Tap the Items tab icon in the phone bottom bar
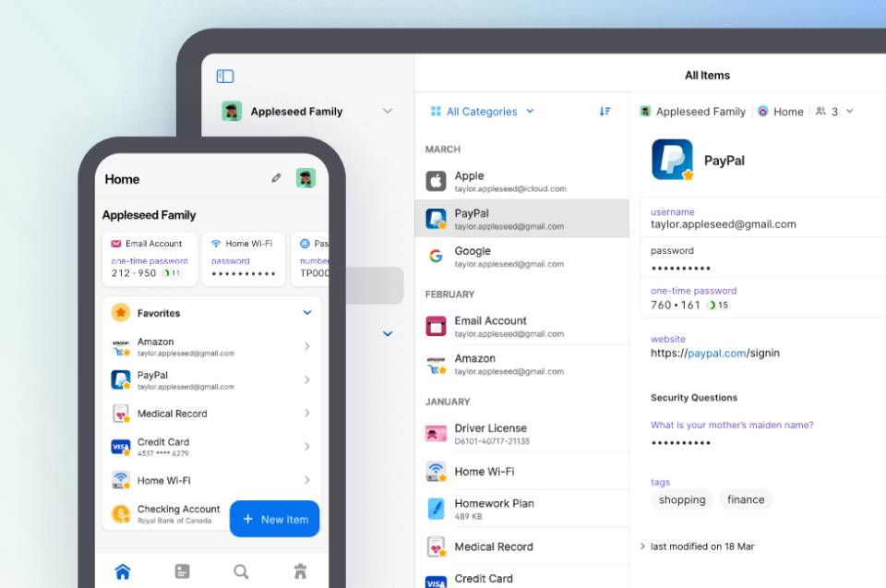Screen dimensions: 886x588 (182, 571)
